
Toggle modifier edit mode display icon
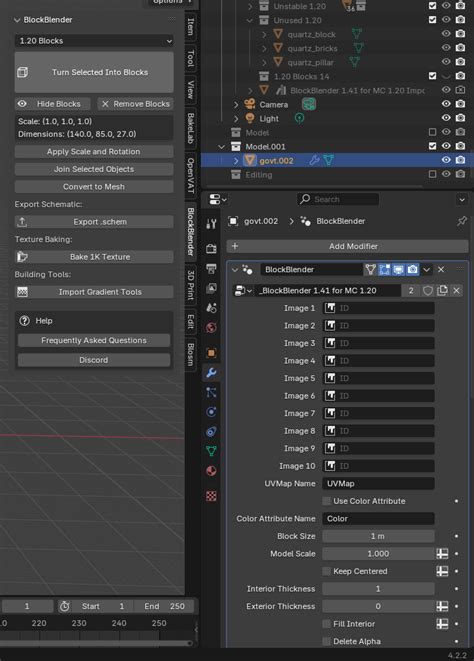[x=384, y=269]
